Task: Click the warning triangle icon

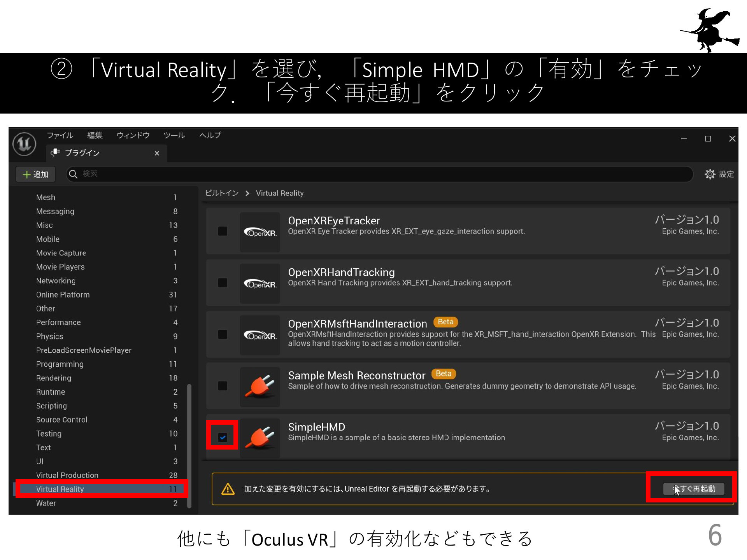Action: tap(228, 489)
